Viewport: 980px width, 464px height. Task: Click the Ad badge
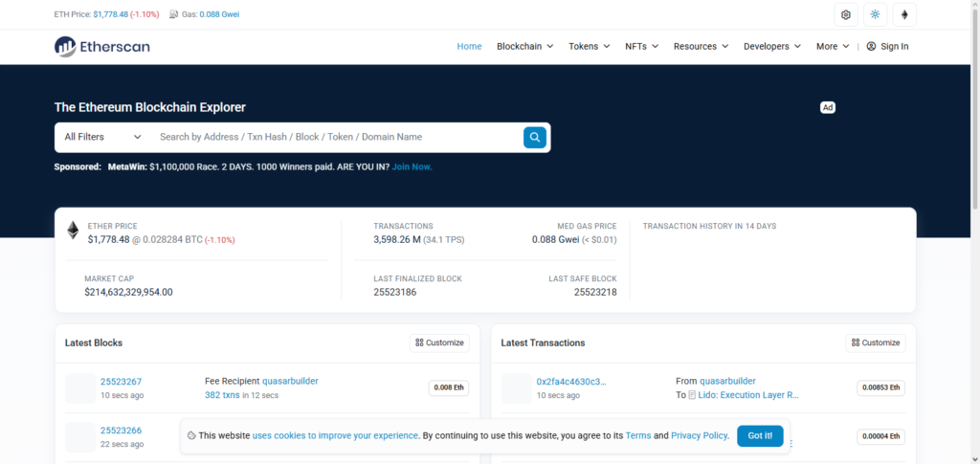(x=828, y=107)
